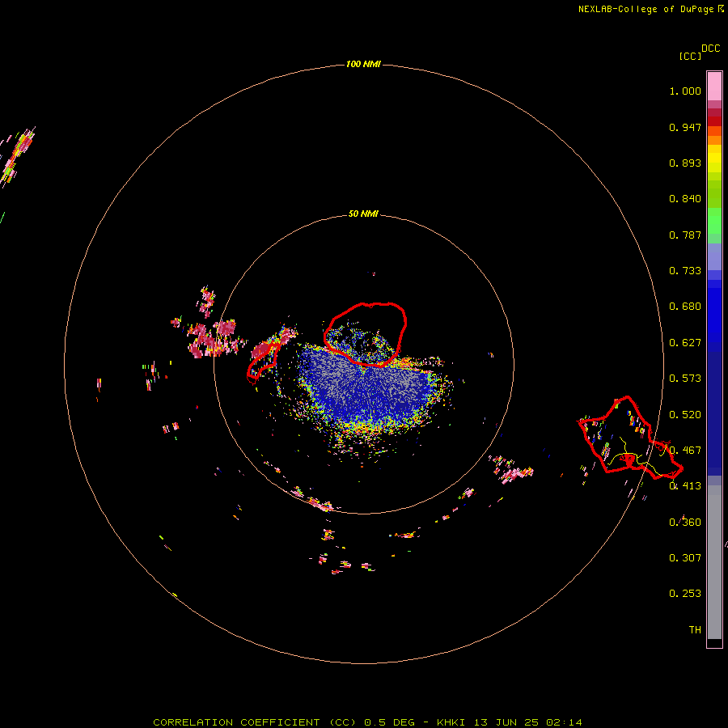The image size is (728, 728).
Task: Click the 0.893 scale value
Action: (685, 163)
